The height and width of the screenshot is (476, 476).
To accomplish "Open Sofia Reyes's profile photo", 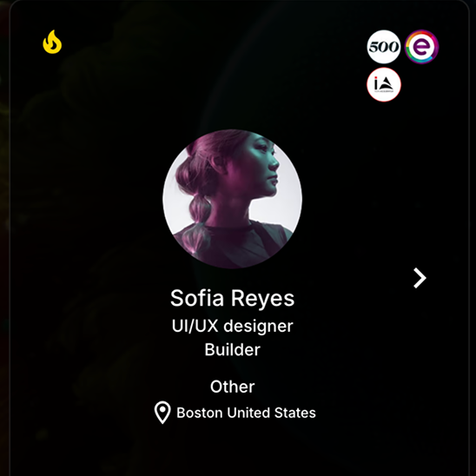I will coord(232,199).
